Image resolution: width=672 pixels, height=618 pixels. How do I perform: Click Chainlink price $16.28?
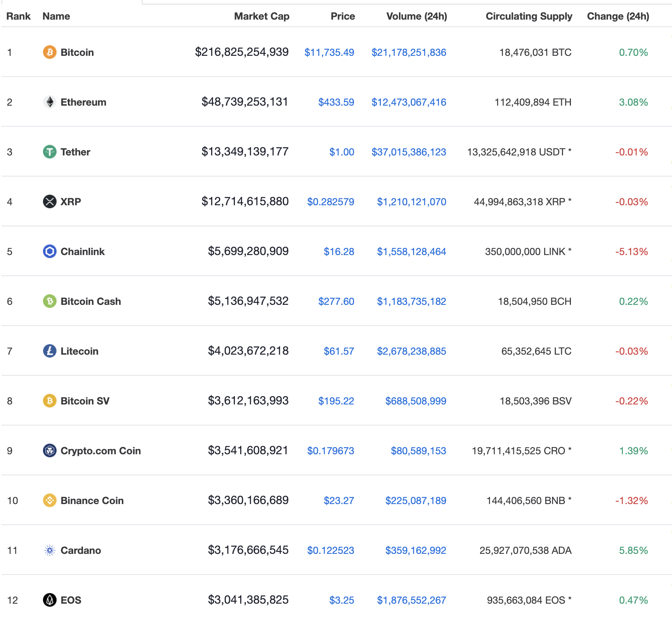[x=339, y=251]
